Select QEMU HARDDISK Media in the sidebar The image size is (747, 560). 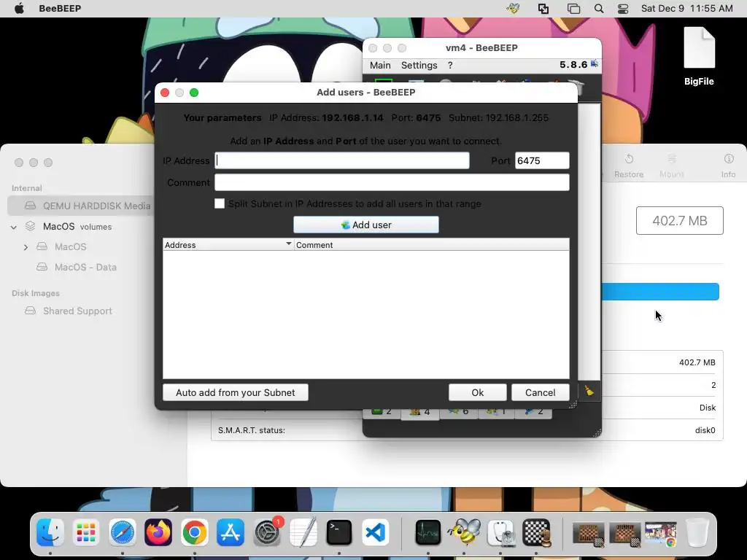81,206
